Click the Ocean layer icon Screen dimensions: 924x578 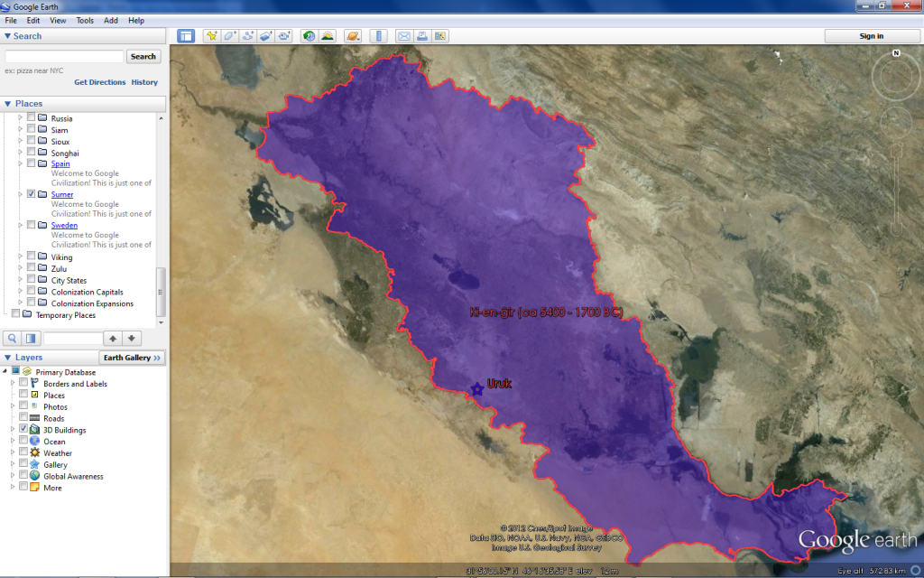coord(35,441)
